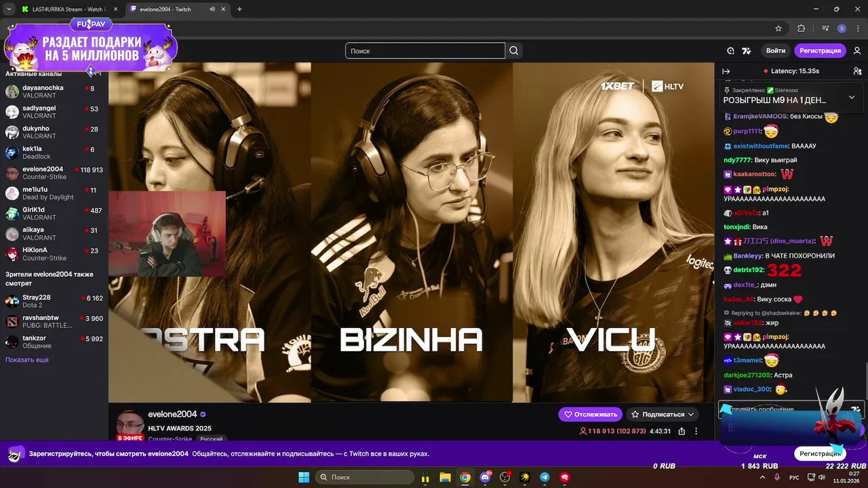Image resolution: width=868 pixels, height=488 pixels.
Task: Click username existwithoutfame in chat
Action: (761, 146)
